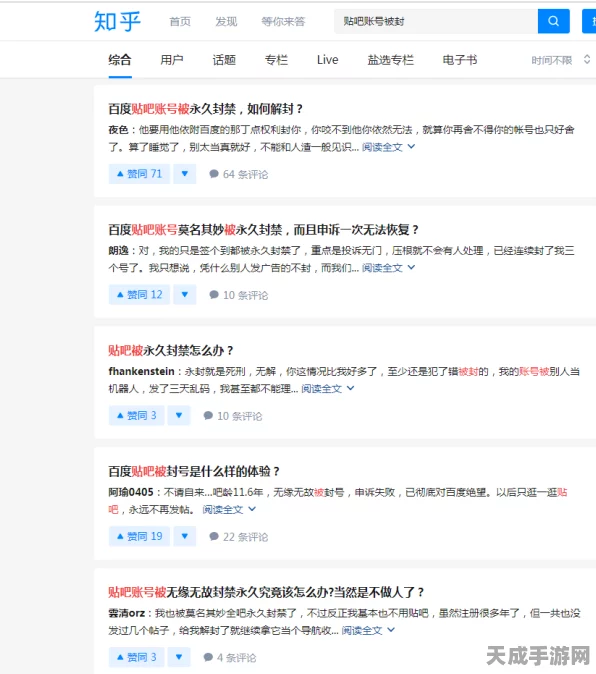
Task: Click author name 雲清orz
Action: (126, 613)
